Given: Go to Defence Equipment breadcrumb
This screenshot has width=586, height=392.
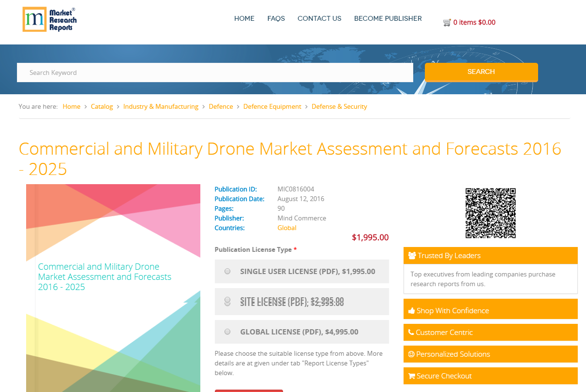Looking at the screenshot, I should pyautogui.click(x=272, y=106).
